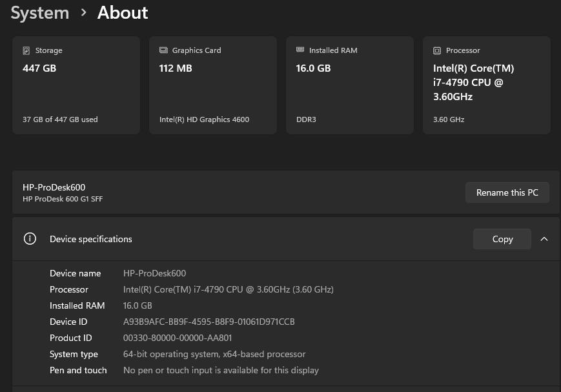Click the 64-bit System type value
Screen dimensions: 561x392
214,354
